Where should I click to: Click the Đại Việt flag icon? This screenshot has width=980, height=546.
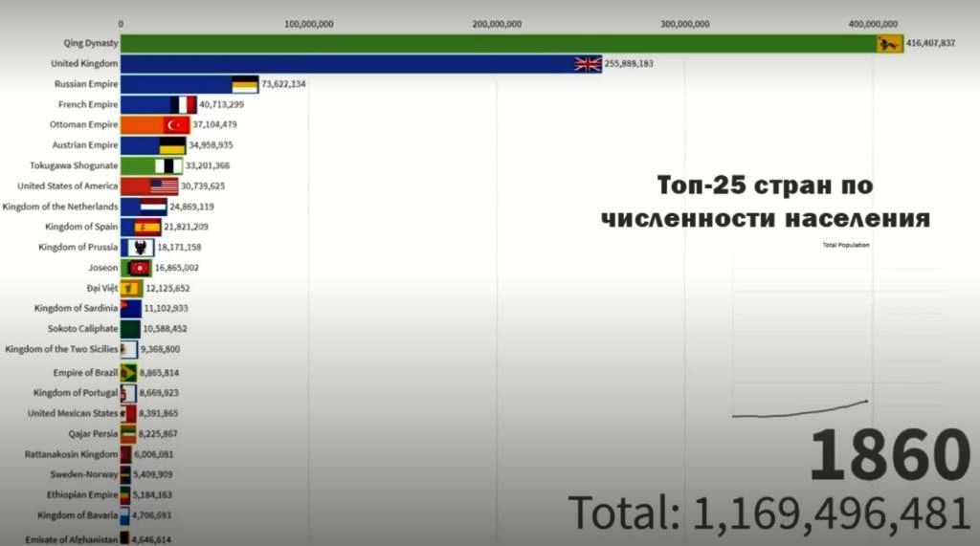pos(131,288)
